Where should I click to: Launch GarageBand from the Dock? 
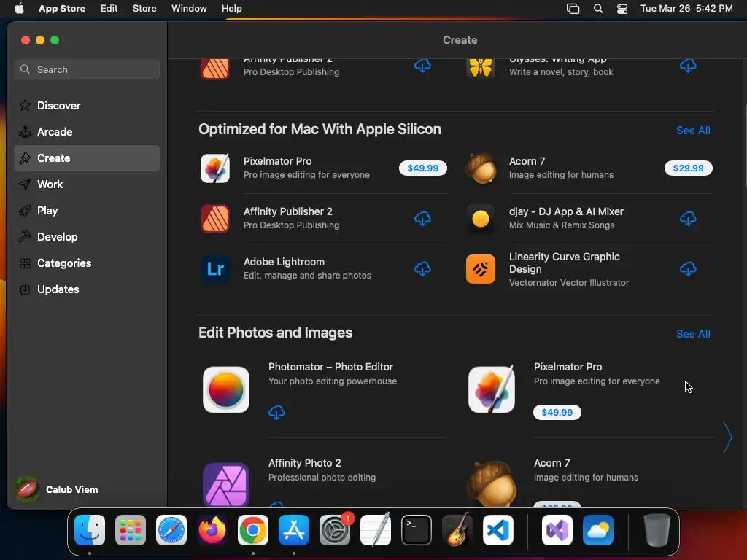point(457,530)
